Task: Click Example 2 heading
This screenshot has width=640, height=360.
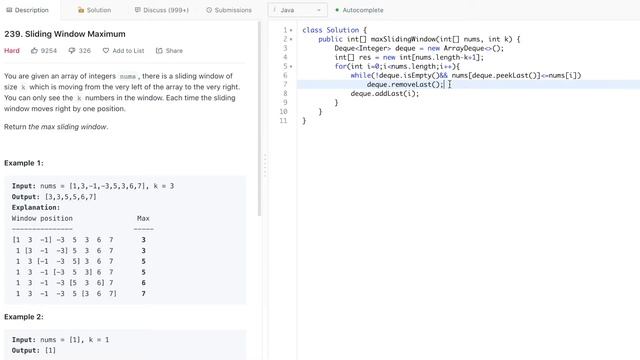Action: pyautogui.click(x=24, y=317)
